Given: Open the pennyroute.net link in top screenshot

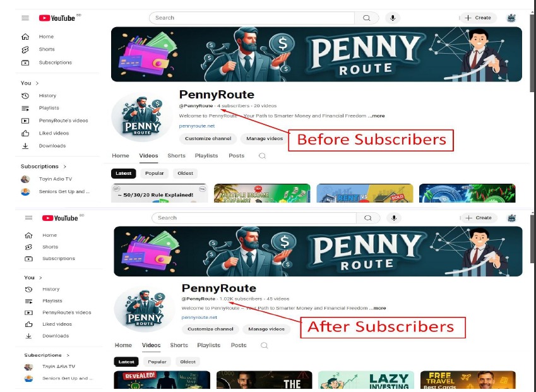Looking at the screenshot, I should click(197, 126).
